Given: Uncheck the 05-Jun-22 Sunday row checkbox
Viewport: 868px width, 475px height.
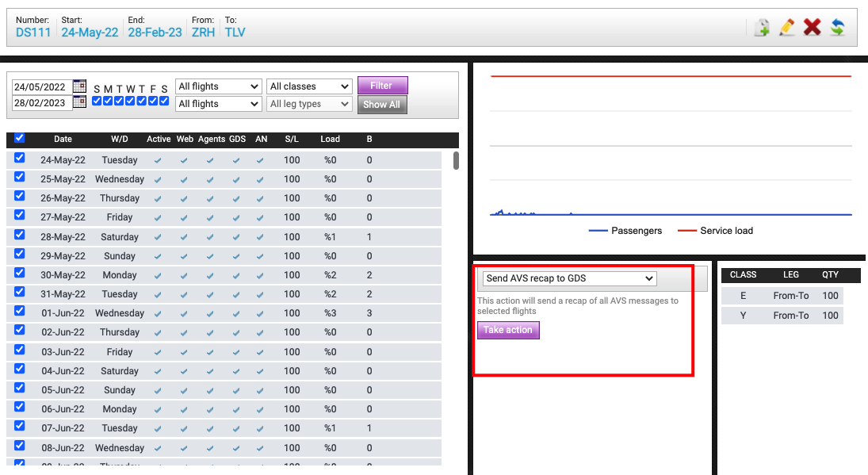Looking at the screenshot, I should (x=19, y=388).
